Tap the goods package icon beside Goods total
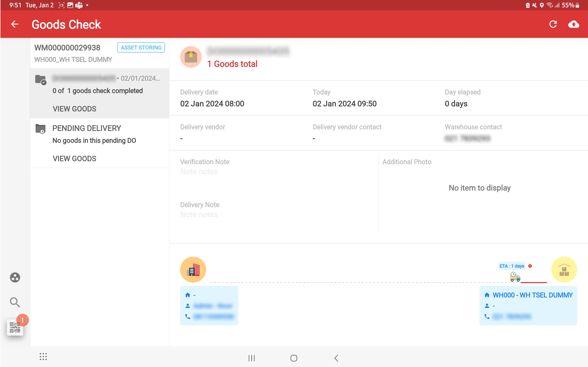Image resolution: width=588 pixels, height=367 pixels. (191, 57)
